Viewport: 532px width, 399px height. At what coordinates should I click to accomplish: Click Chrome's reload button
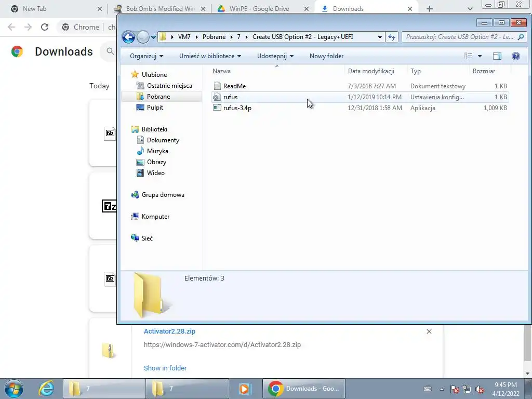(x=45, y=27)
